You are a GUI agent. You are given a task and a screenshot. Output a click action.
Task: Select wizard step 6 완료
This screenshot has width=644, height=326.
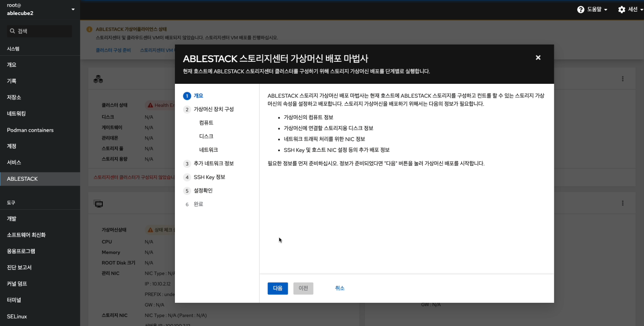point(194,204)
